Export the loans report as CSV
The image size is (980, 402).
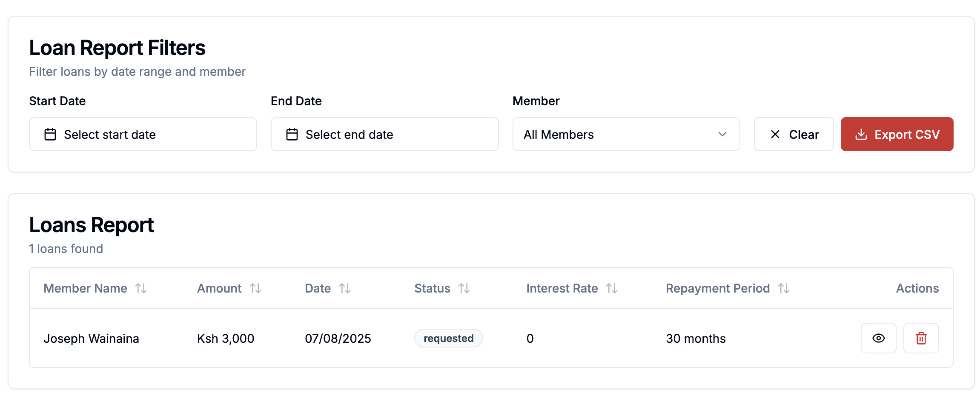coord(897,135)
